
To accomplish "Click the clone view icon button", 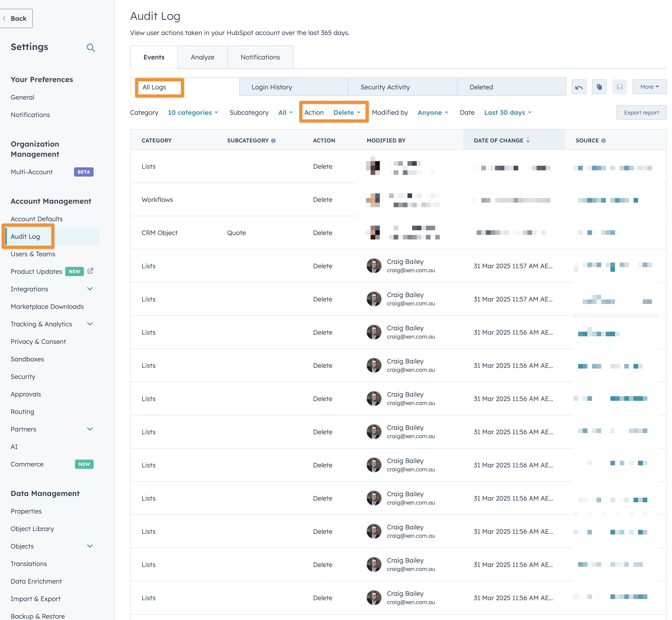I will 599,87.
